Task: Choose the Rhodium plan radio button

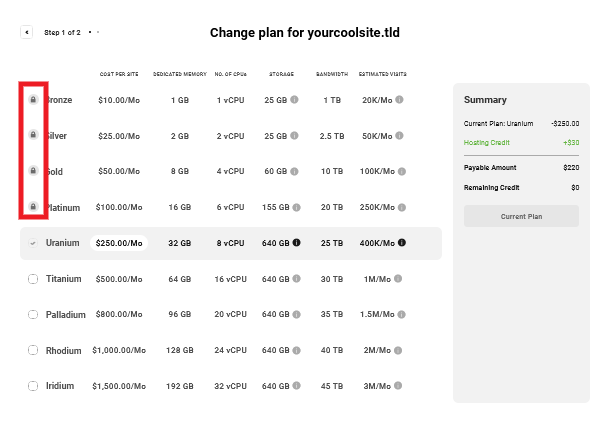Action: [33, 350]
